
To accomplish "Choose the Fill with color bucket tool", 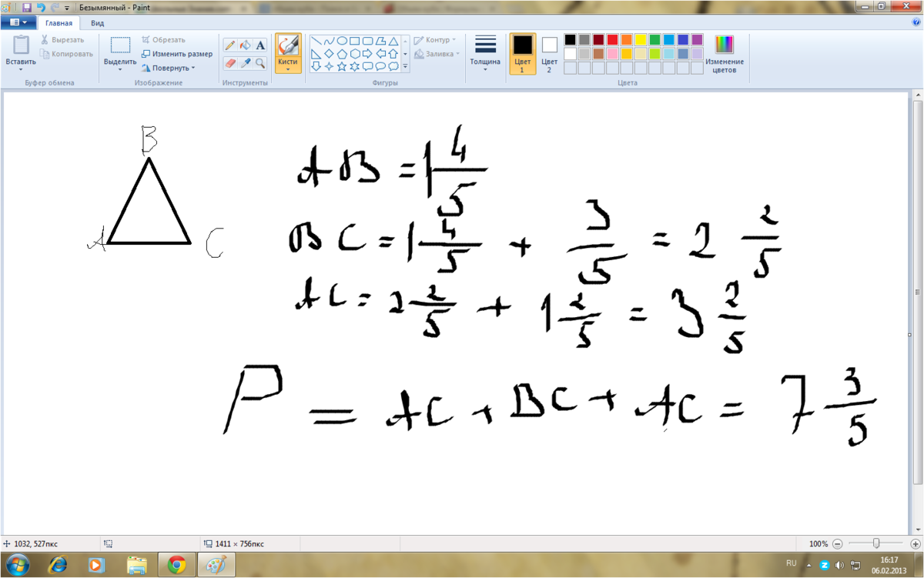I will [x=245, y=45].
